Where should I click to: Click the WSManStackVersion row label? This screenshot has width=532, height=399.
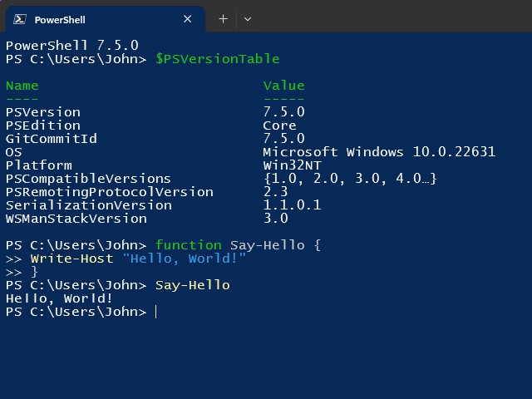point(76,219)
